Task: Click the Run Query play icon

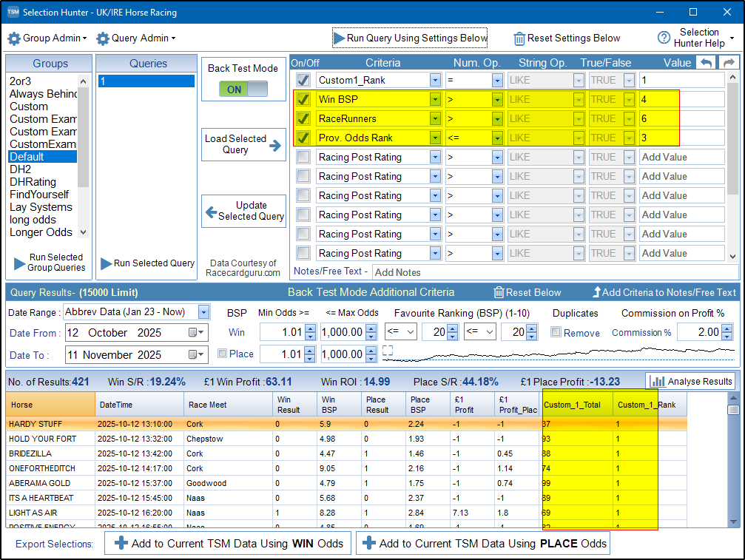Action: coord(339,38)
